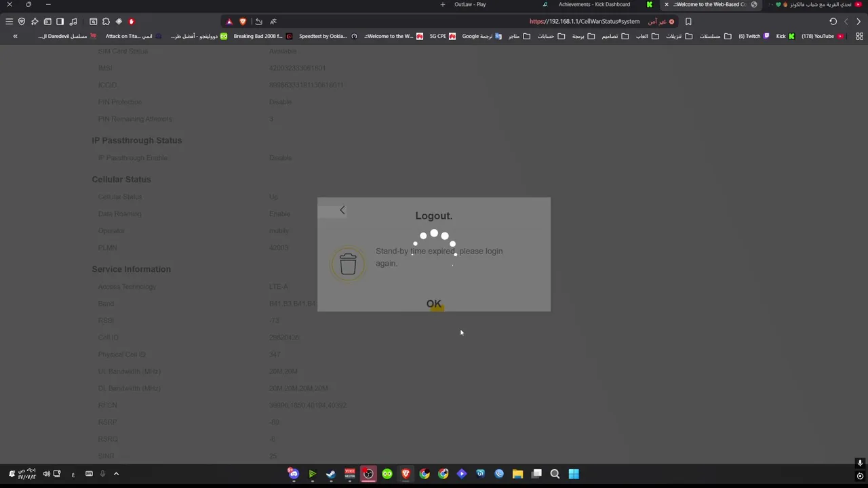Open taskbar Search magnifier
The image size is (868, 488).
tap(555, 474)
